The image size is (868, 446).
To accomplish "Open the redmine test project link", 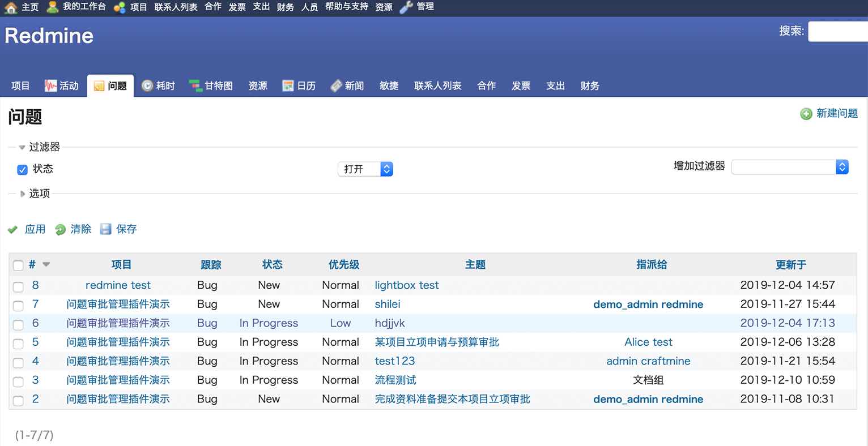I will pyautogui.click(x=118, y=285).
